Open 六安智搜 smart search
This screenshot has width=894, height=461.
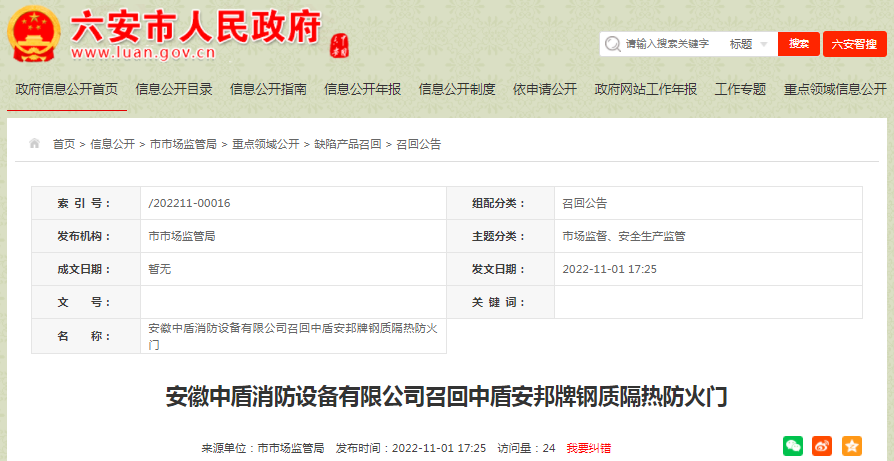tap(854, 44)
